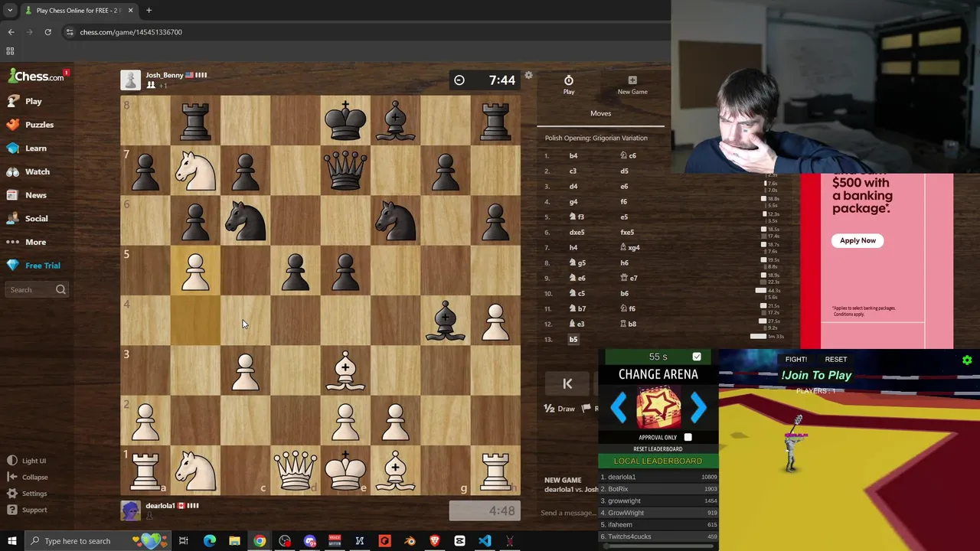Image resolution: width=980 pixels, height=551 pixels.
Task: Reload the browser page
Action: (47, 32)
